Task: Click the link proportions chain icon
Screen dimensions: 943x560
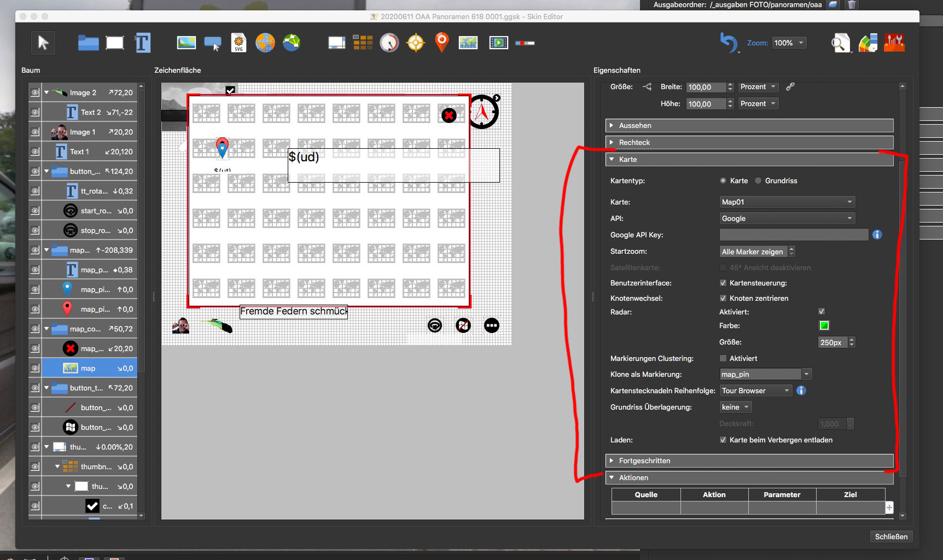Action: pyautogui.click(x=790, y=86)
